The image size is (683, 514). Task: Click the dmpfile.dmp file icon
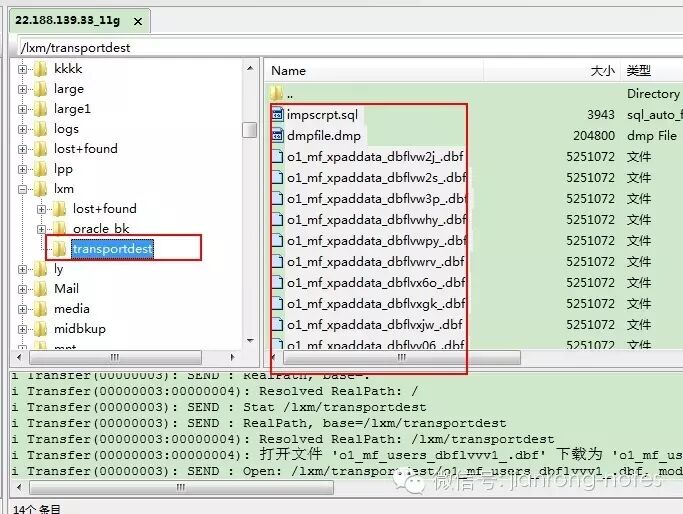(x=277, y=135)
